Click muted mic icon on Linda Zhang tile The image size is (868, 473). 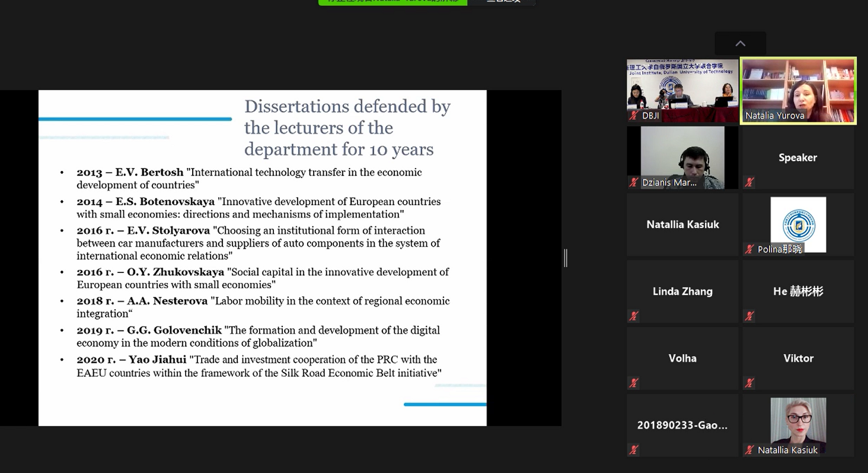tap(634, 316)
